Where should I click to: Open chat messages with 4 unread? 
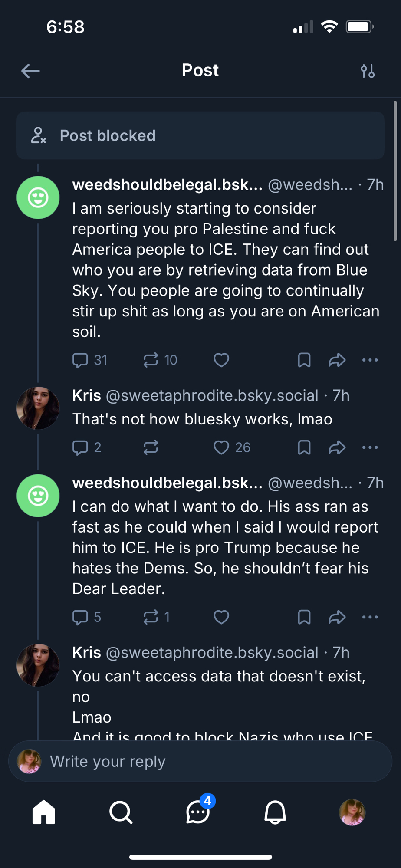pyautogui.click(x=198, y=812)
